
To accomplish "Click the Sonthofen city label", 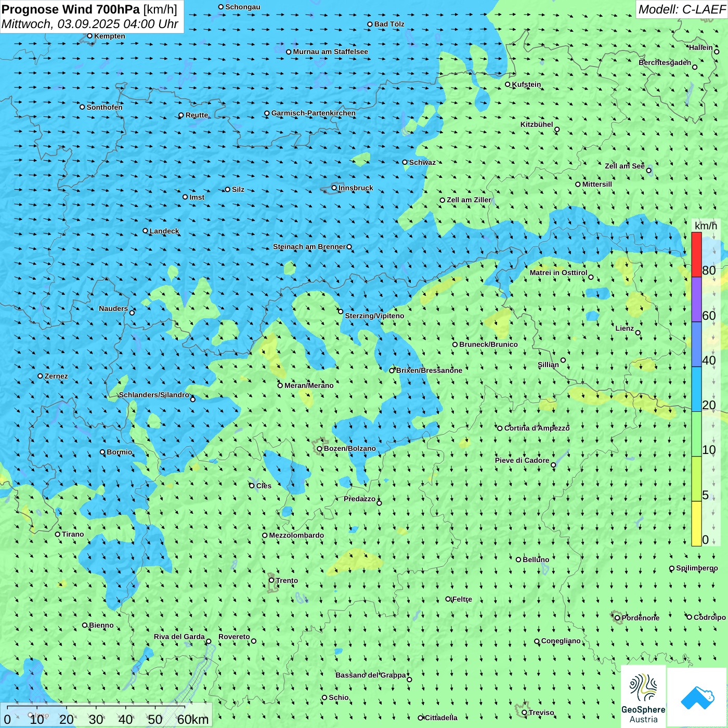I will point(105,107).
